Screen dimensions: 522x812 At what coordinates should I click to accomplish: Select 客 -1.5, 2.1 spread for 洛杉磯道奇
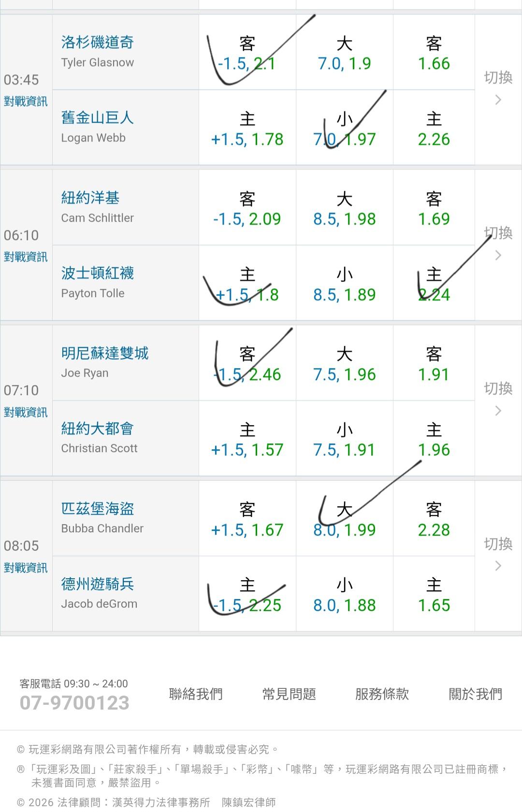pos(247,53)
